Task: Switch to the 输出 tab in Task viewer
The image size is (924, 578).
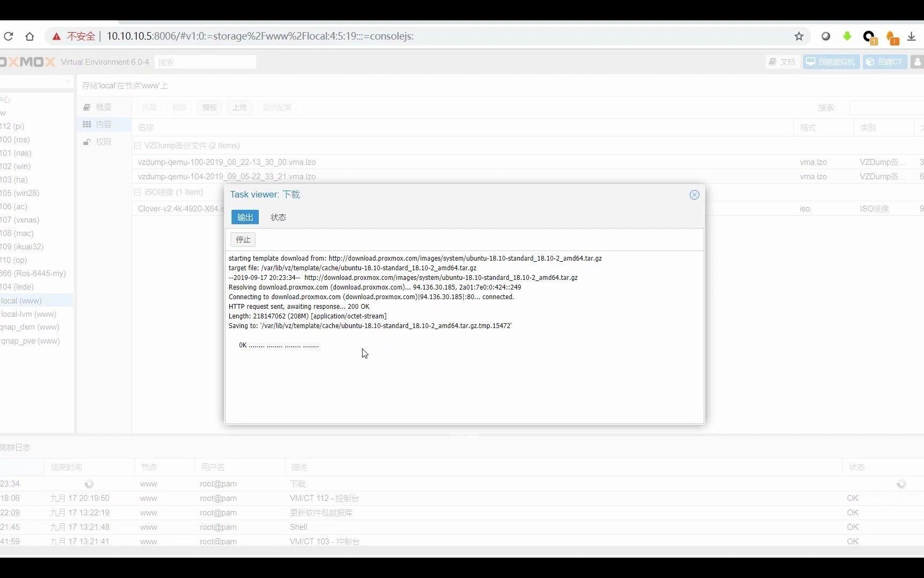Action: pos(245,217)
